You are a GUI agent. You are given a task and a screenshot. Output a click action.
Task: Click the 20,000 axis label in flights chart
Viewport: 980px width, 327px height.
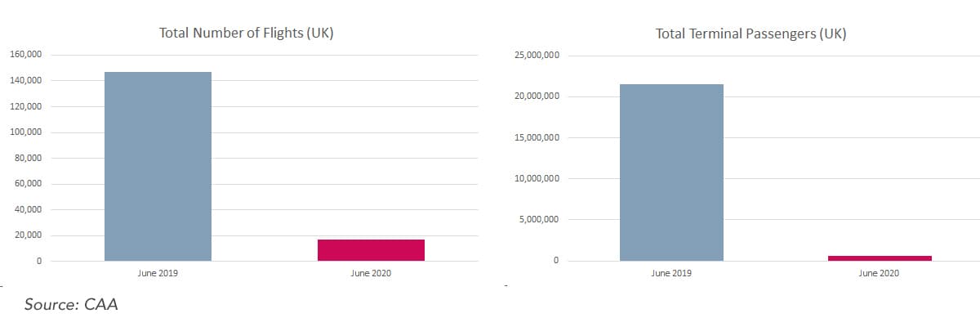[29, 235]
